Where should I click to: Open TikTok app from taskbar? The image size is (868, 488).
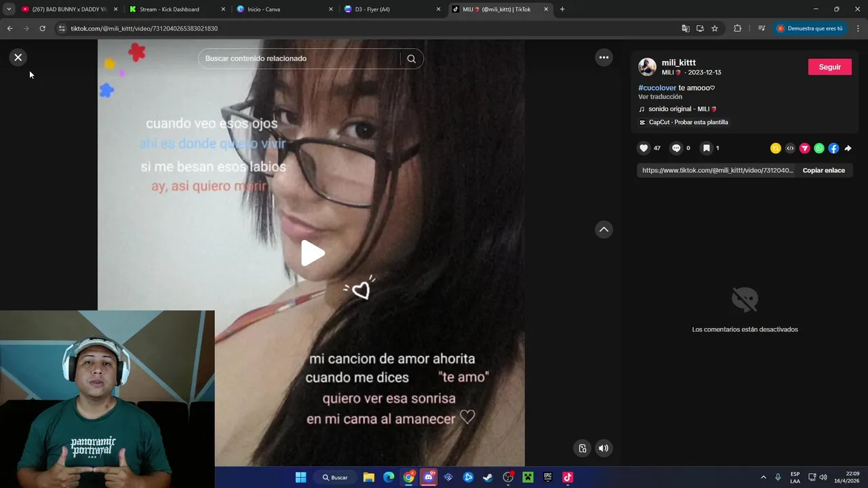(568, 477)
